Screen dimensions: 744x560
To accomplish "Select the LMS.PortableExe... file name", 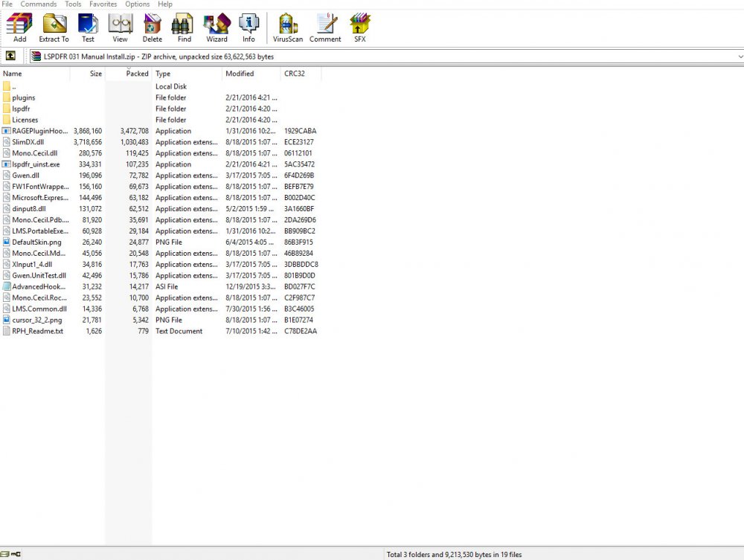I will point(40,231).
